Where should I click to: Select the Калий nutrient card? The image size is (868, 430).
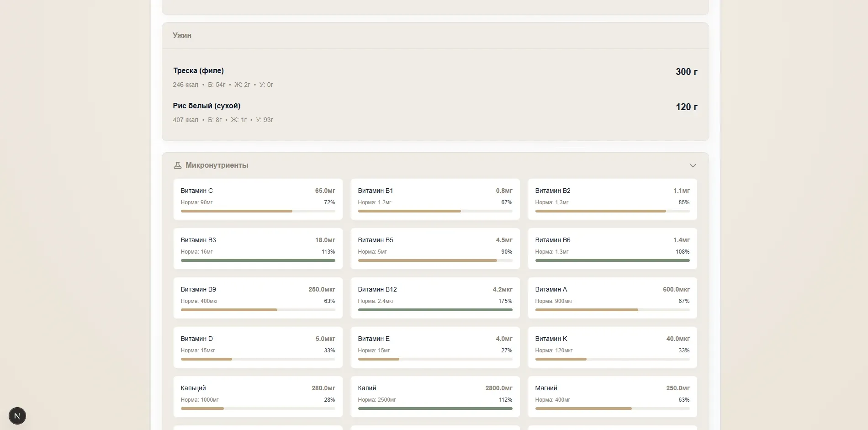[435, 397]
